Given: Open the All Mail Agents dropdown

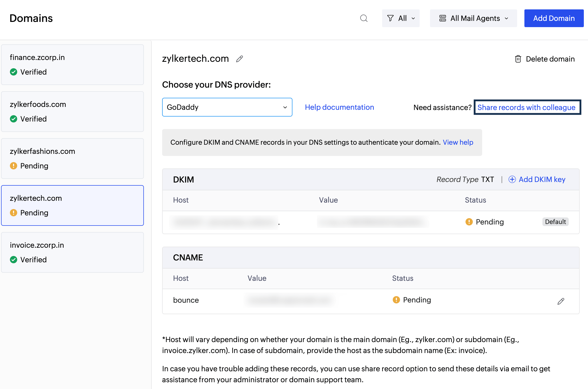Looking at the screenshot, I should 473,18.
